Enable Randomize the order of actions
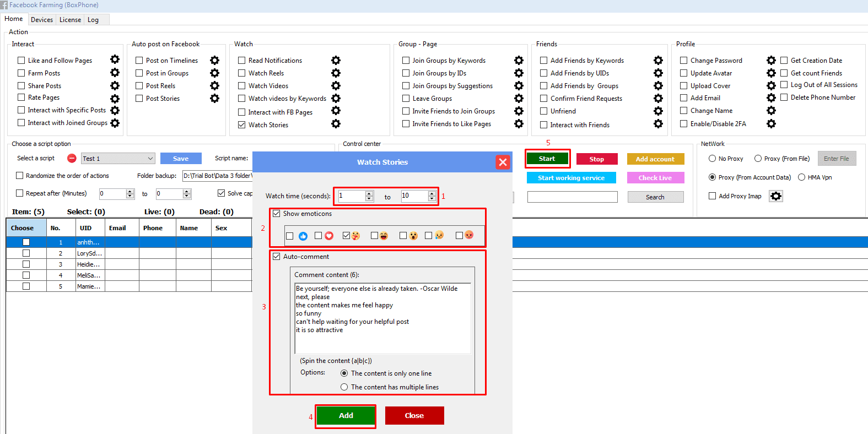This screenshot has width=868, height=434. click(19, 175)
